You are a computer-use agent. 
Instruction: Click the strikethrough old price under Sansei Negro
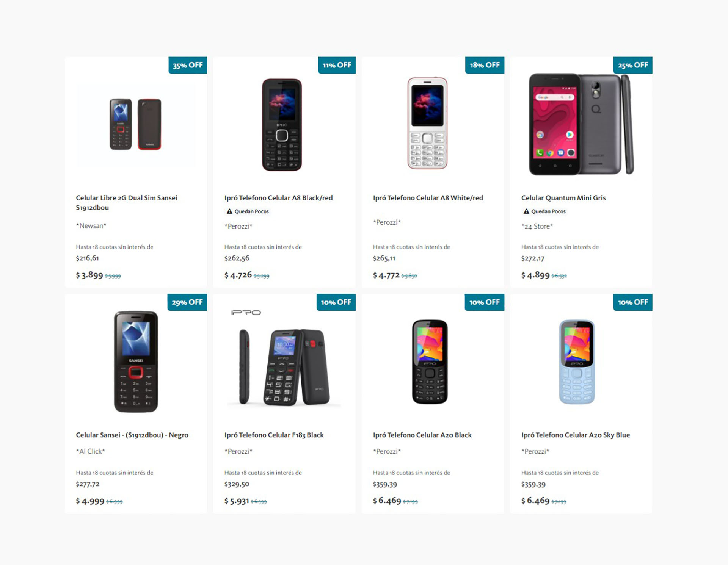coord(114,501)
